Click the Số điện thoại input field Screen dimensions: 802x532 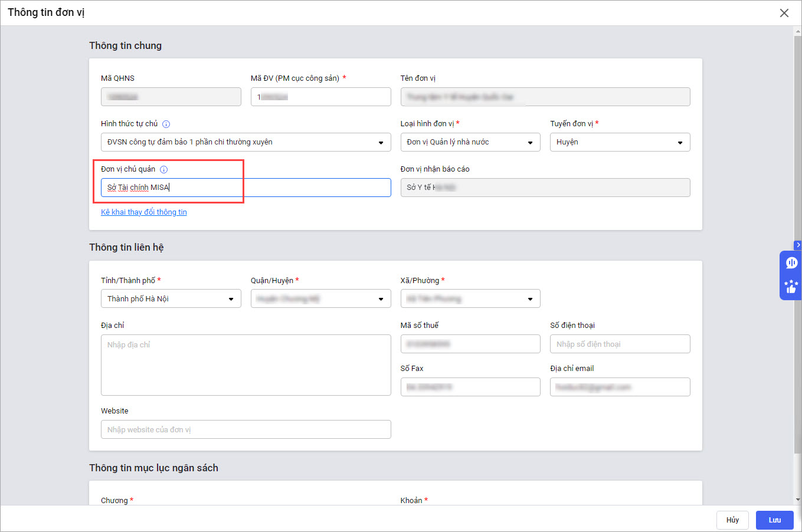[620, 344]
